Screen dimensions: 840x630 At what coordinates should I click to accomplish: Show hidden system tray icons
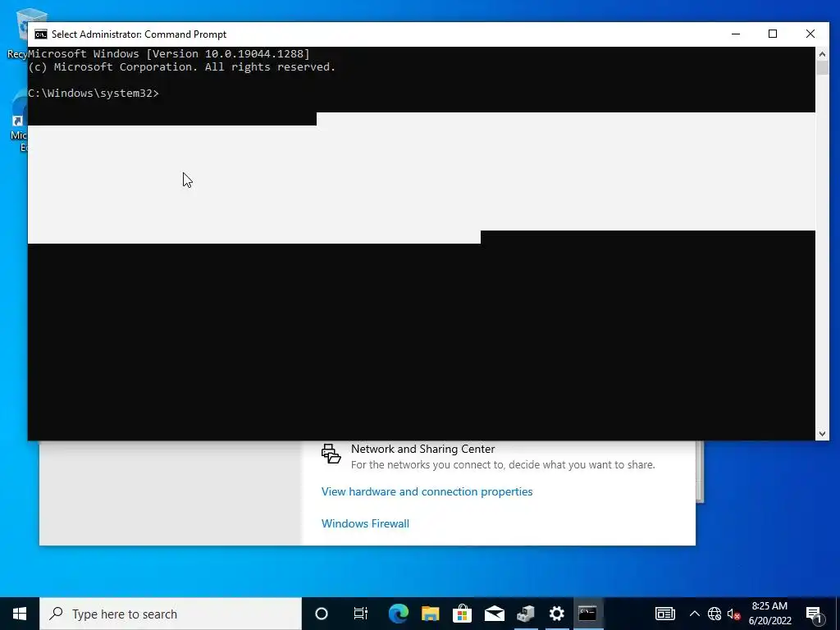click(694, 614)
